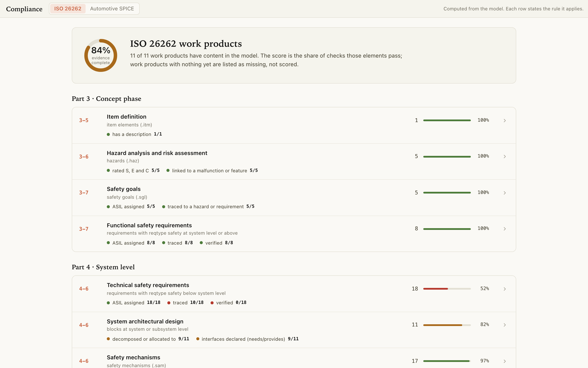Click the 'Part 4 · System level' heading
The image size is (588, 368).
103,267
